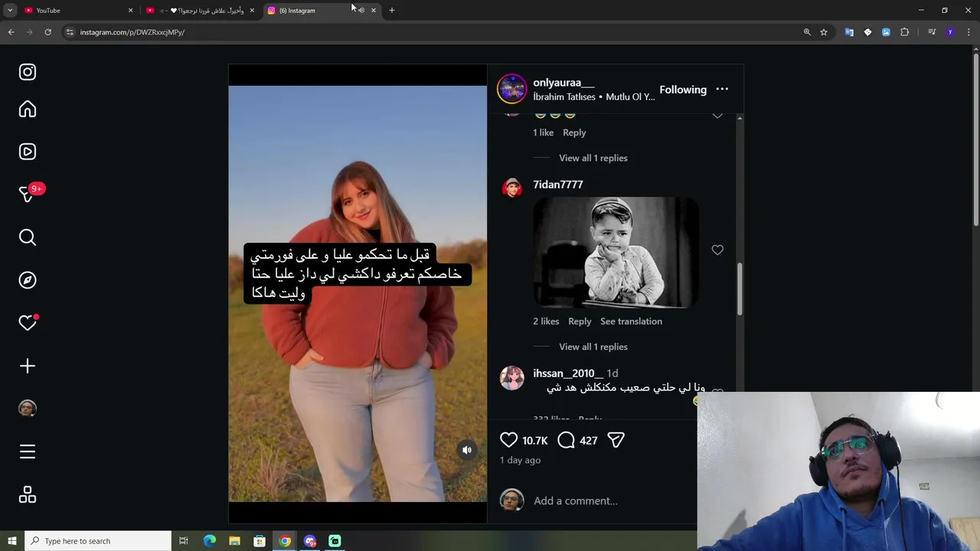
Task: Bookmark this page with star icon
Action: 824,32
